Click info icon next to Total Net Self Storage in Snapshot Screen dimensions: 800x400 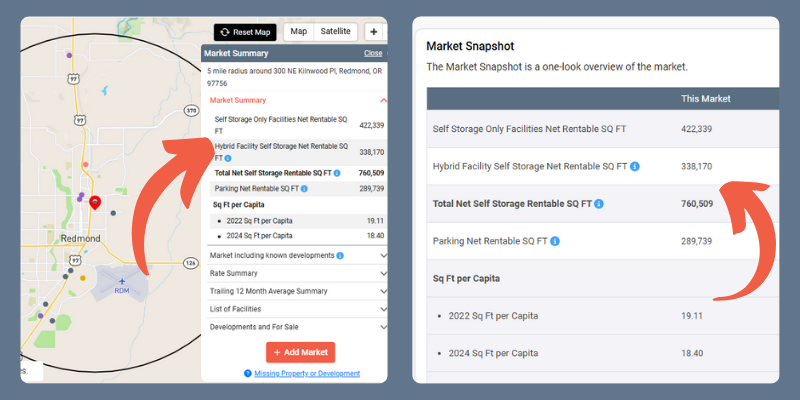(x=599, y=204)
